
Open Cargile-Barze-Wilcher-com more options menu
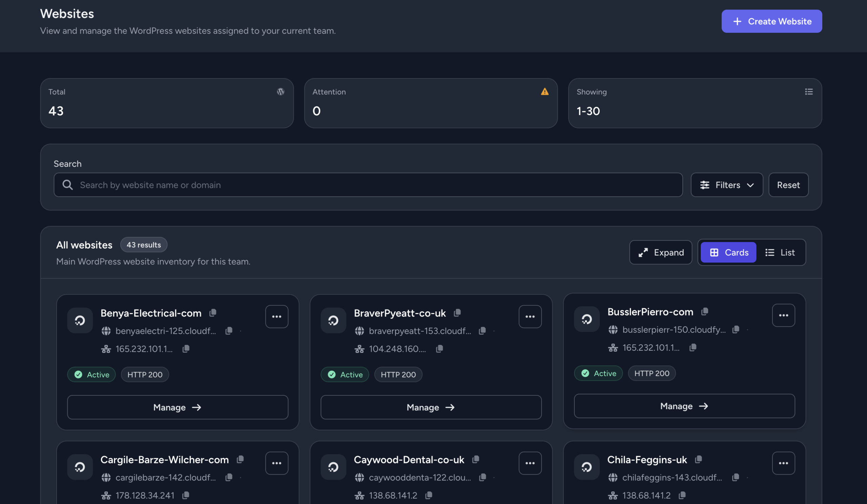pyautogui.click(x=277, y=463)
